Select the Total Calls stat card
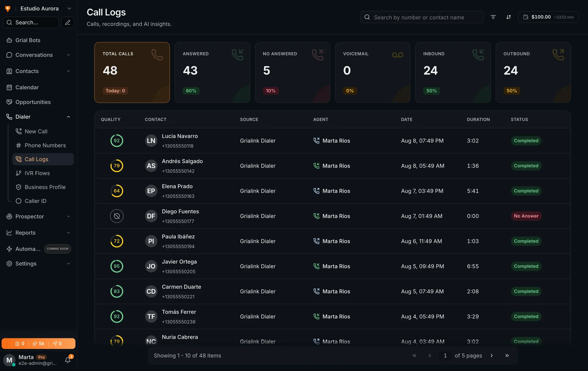 [132, 72]
